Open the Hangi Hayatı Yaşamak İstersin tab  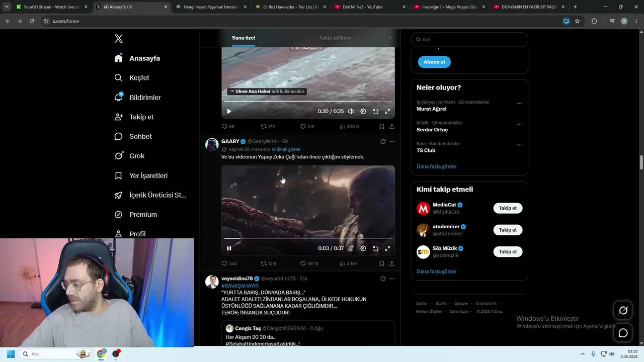(211, 7)
